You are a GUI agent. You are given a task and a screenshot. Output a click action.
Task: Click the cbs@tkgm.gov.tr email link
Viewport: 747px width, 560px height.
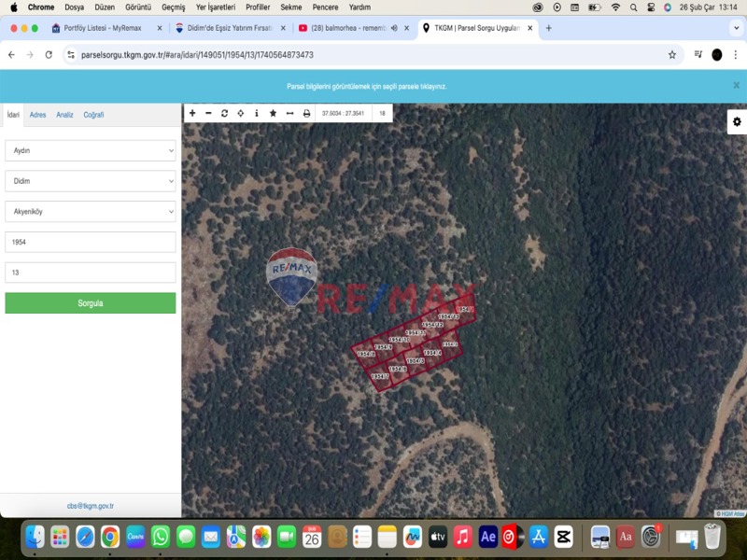coord(91,506)
